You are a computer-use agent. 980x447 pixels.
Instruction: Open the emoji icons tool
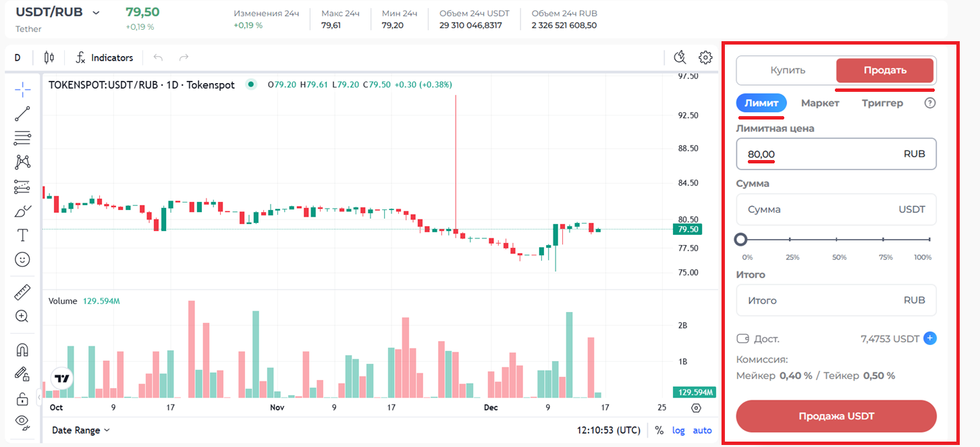(22, 259)
